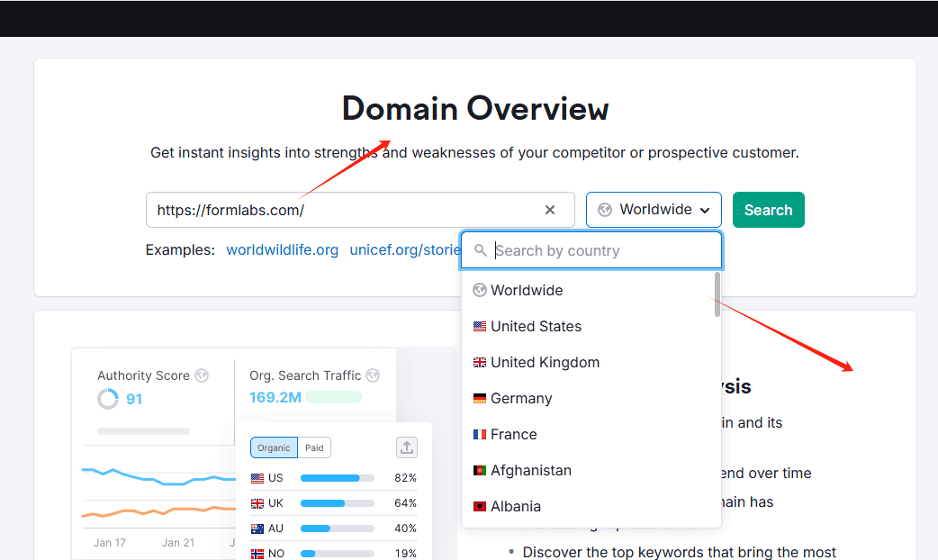The width and height of the screenshot is (938, 560).
Task: Click the United States flag icon in list
Action: point(479,327)
